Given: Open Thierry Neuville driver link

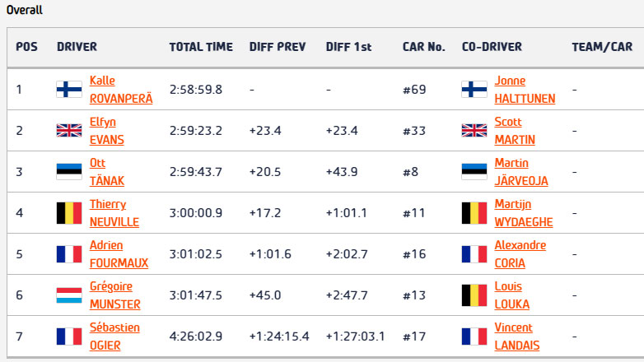Looking at the screenshot, I should coord(114,213).
